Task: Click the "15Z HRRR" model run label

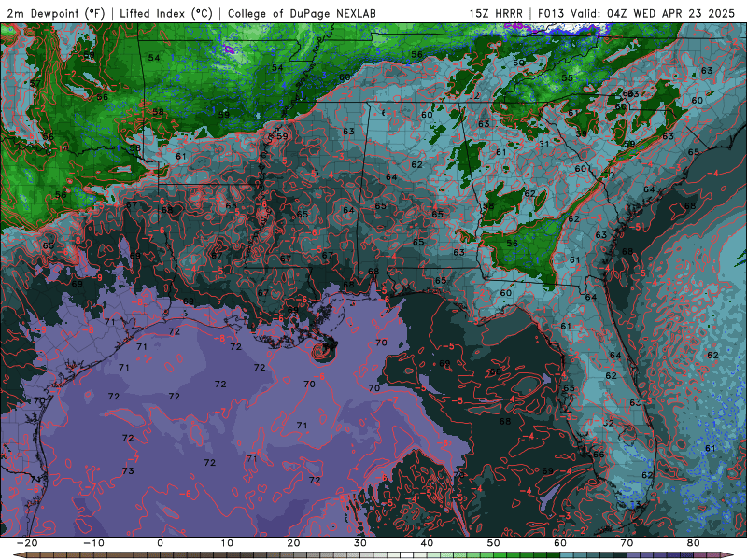Action: (x=496, y=13)
